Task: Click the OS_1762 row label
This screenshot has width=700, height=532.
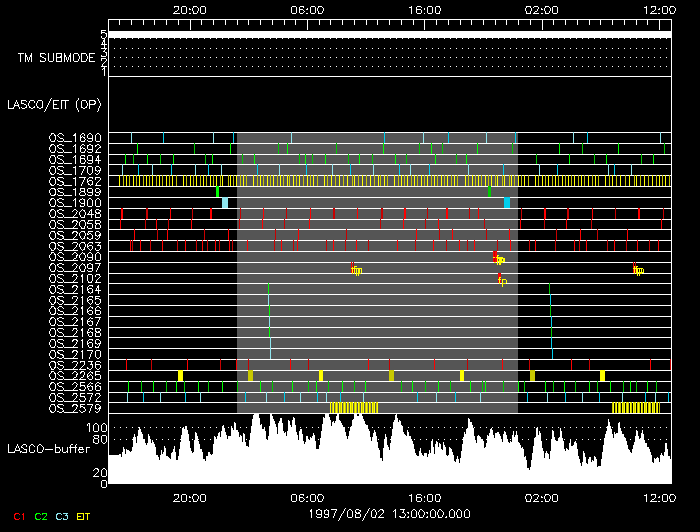Action: point(75,181)
